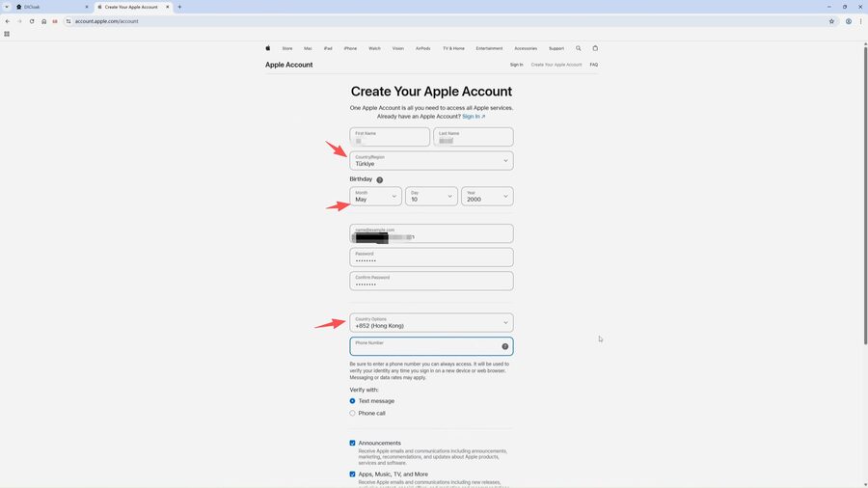This screenshot has height=488, width=868.
Task: Open the phone Country Options dropdown
Action: point(431,322)
